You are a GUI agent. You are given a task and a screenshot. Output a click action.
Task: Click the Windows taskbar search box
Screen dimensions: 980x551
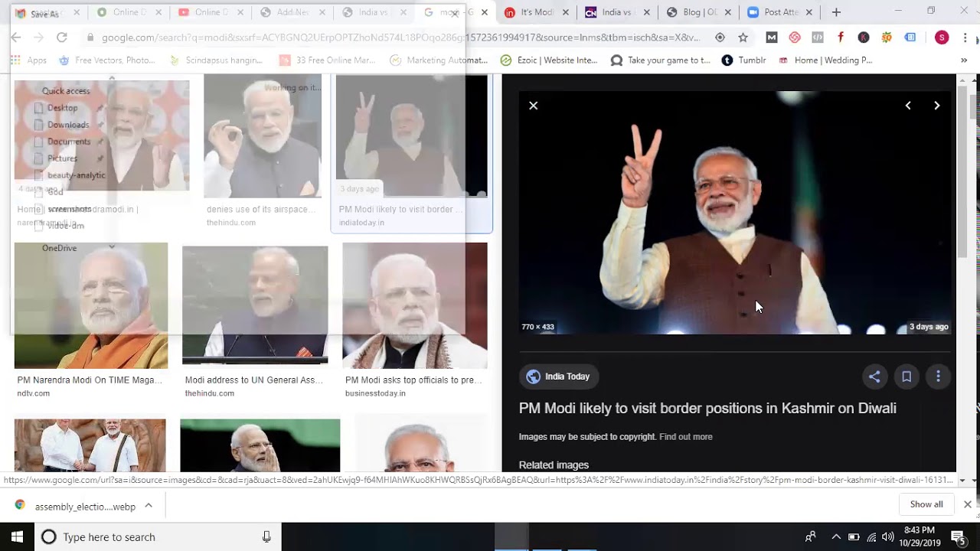(158, 537)
